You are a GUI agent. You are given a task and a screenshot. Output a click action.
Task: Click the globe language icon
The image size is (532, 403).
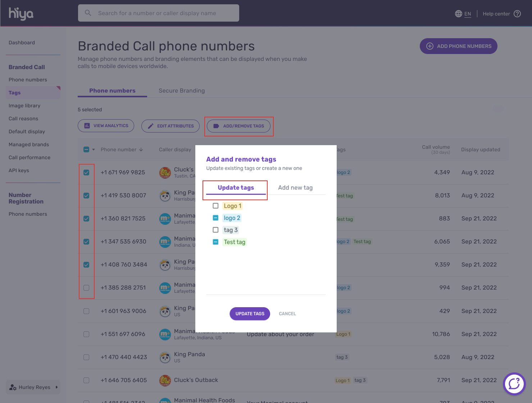(x=458, y=14)
